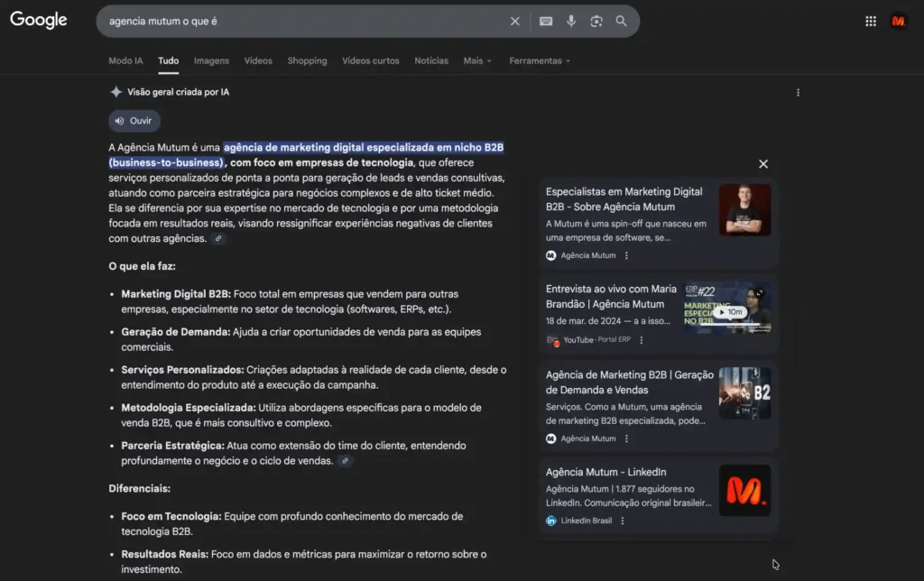Open the Google apps grid icon
This screenshot has height=581, width=924.
869,20
